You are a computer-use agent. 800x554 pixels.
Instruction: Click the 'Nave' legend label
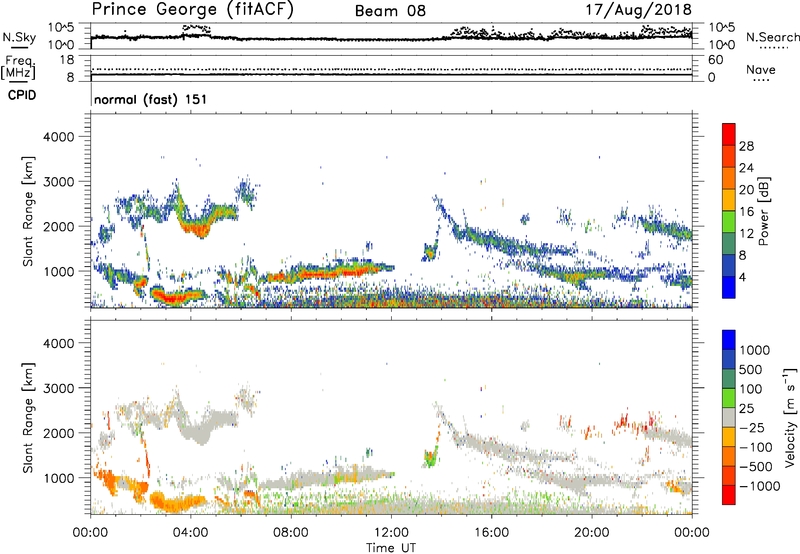tap(761, 70)
